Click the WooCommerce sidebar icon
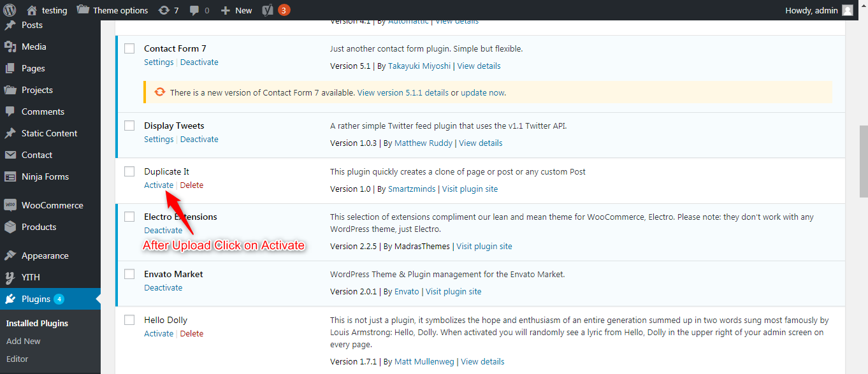Image resolution: width=868 pixels, height=374 pixels. [10, 205]
